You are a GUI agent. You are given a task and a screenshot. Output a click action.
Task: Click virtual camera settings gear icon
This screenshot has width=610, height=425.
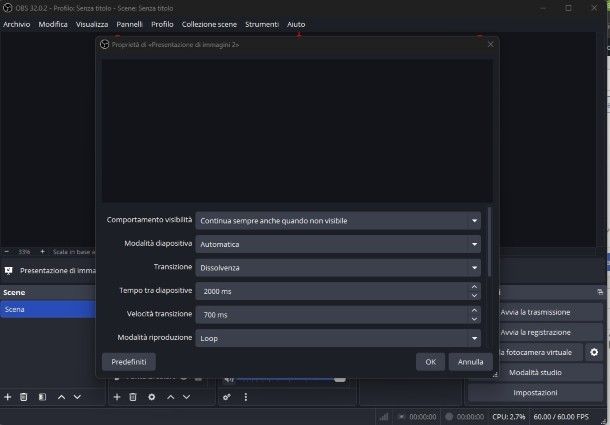(594, 352)
